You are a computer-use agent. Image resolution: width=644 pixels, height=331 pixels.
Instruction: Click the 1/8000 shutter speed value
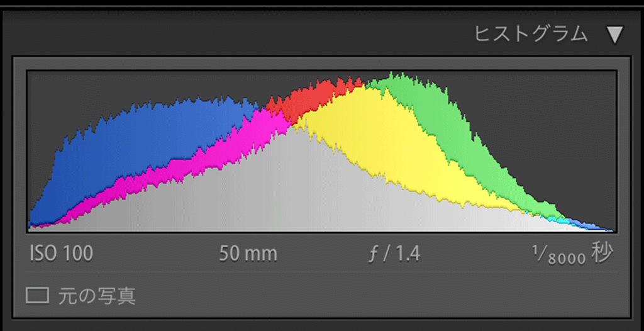tap(559, 255)
